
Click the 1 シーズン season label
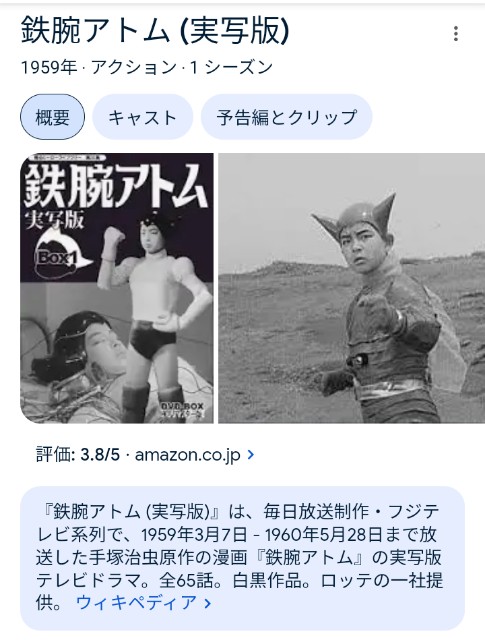[x=231, y=67]
